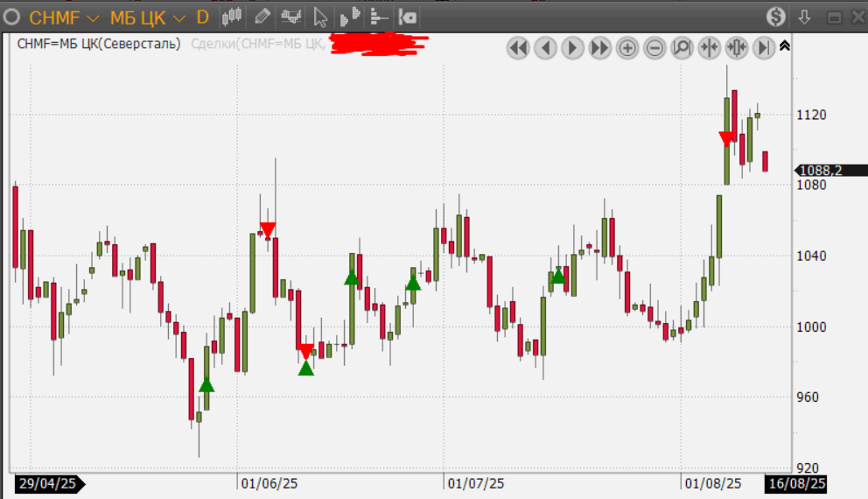This screenshot has height=499, width=868.
Task: Jump to chart start with double-left arrows
Action: tap(518, 48)
